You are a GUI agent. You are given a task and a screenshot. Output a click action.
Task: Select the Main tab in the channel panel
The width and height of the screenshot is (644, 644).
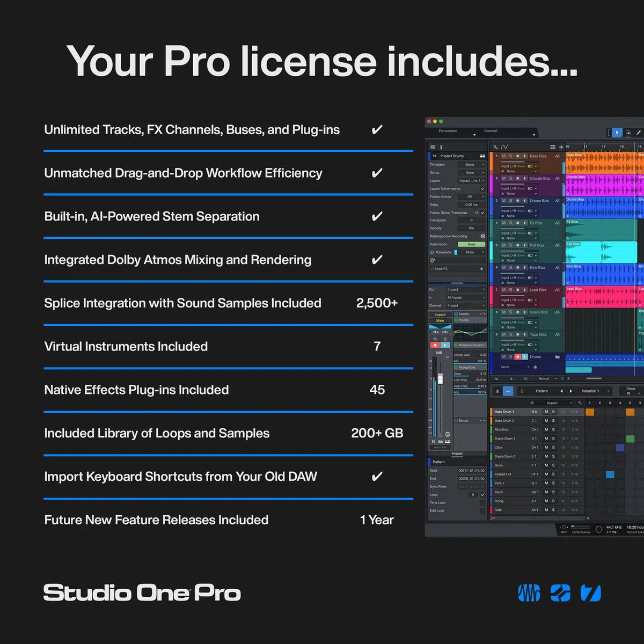(439, 320)
